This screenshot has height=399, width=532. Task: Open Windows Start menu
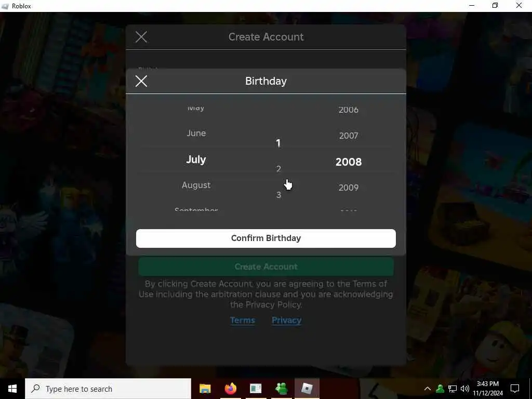coord(12,389)
